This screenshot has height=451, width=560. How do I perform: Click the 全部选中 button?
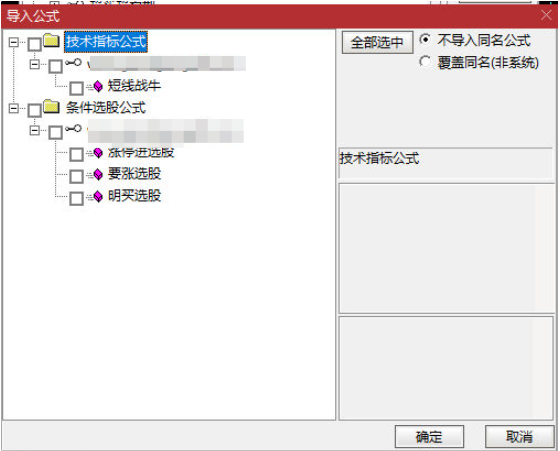[x=378, y=42]
